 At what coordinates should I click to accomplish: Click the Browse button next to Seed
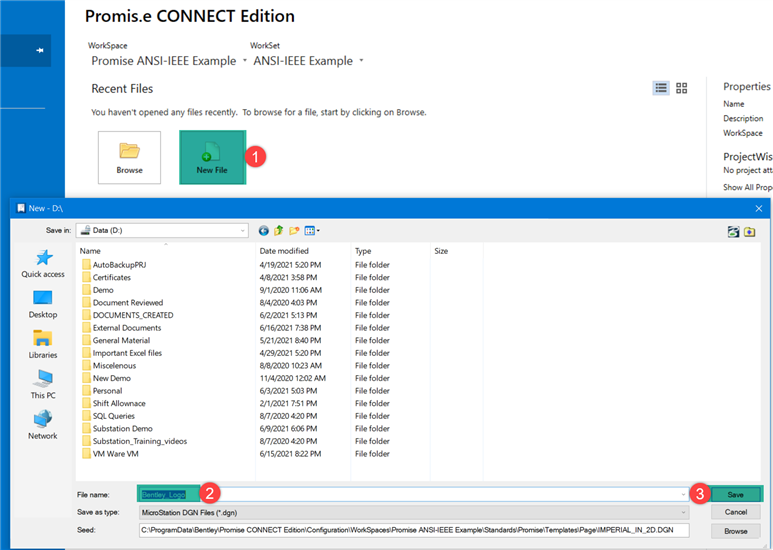(x=736, y=531)
